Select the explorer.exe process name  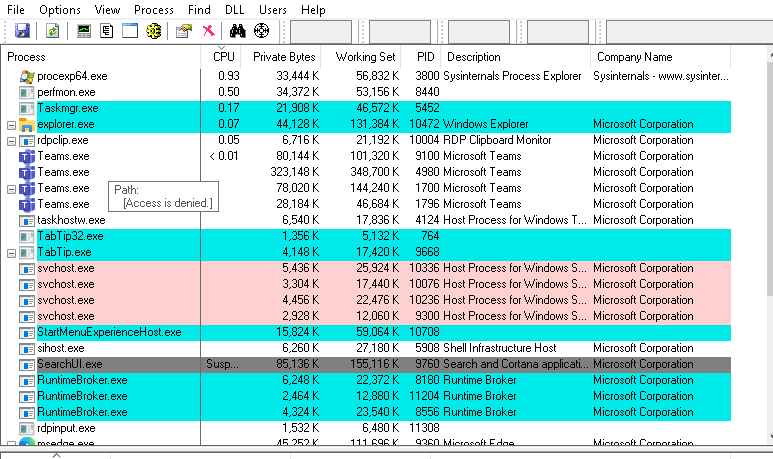tap(66, 124)
